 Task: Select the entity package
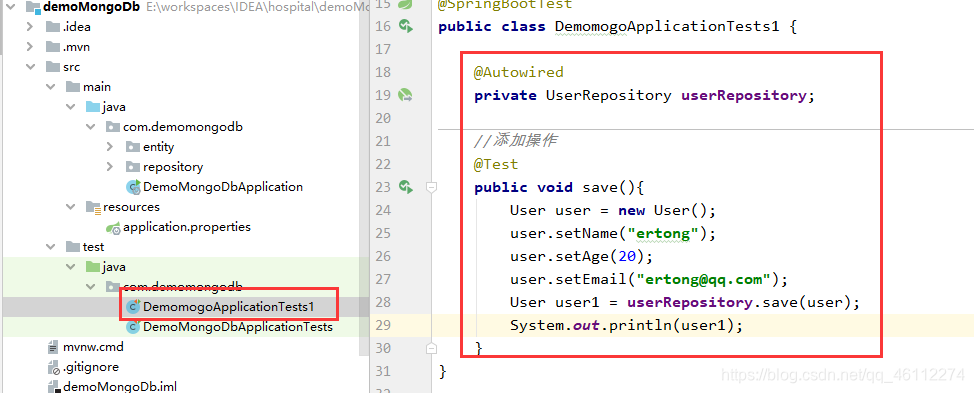(x=158, y=147)
